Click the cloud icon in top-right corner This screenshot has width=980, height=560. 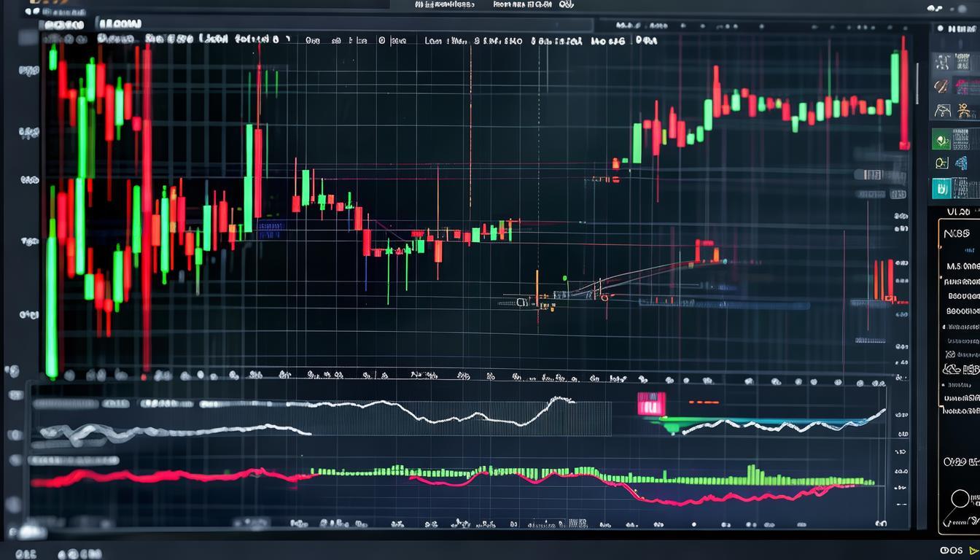(x=935, y=8)
